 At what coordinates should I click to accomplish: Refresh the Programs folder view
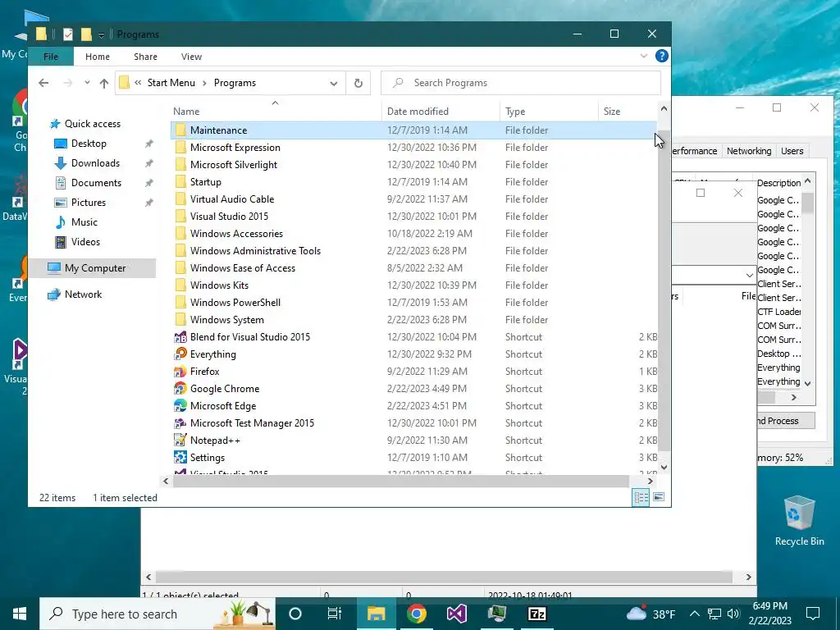click(x=358, y=83)
